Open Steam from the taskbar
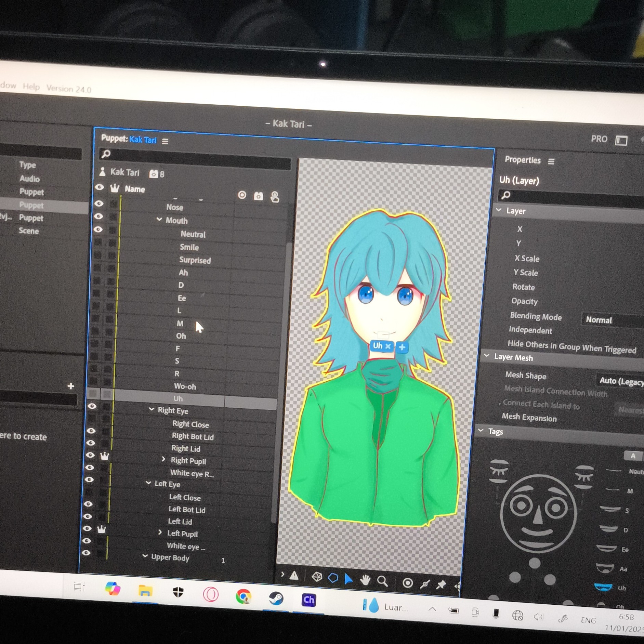 pyautogui.click(x=276, y=598)
